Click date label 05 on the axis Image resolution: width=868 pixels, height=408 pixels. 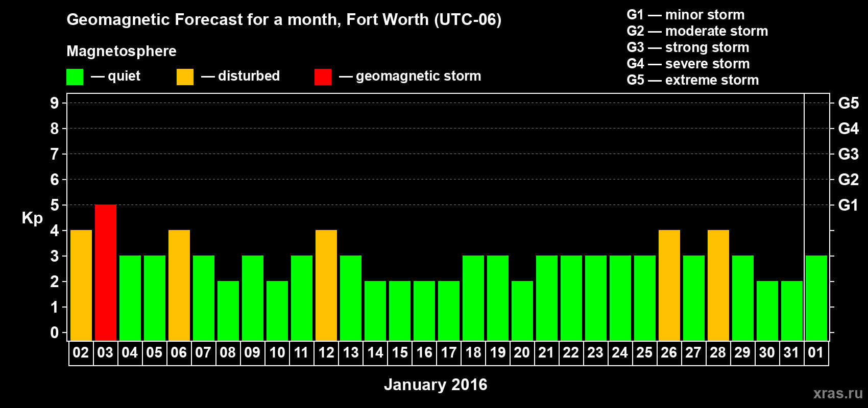tap(154, 352)
